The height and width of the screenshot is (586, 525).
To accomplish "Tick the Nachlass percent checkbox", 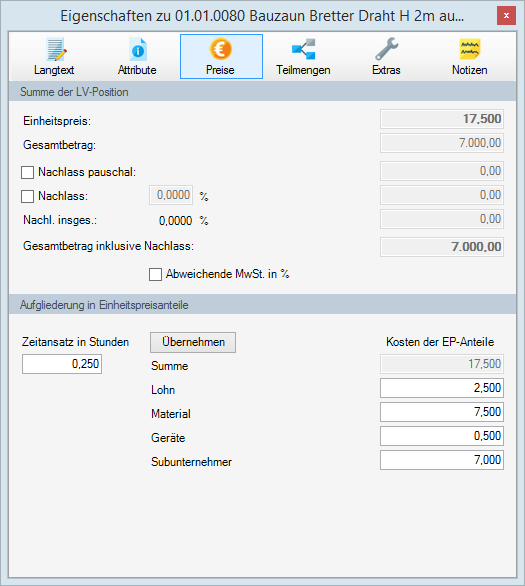I will [27, 197].
